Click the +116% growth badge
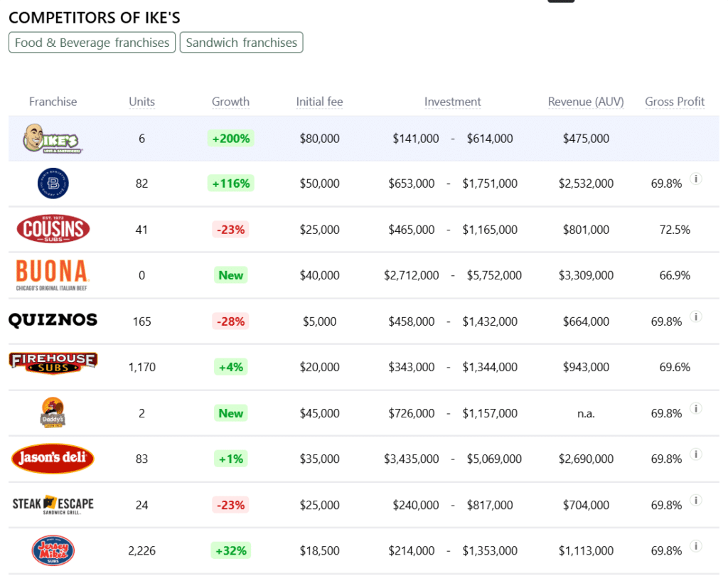The width and height of the screenshot is (728, 576). coord(231,183)
